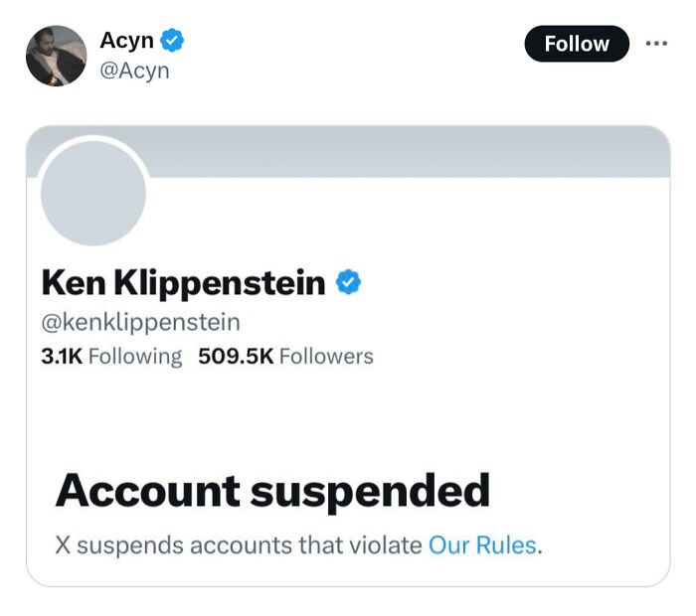Click the gray profile header banner
This screenshot has width=696, height=616.
click(418, 153)
